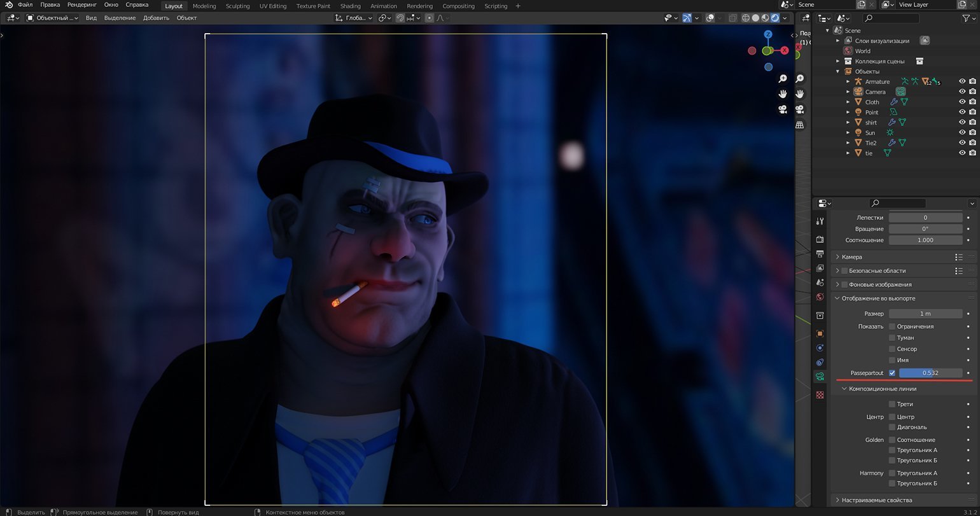Toggle camera view with the main viewport camera icon
The image size is (980, 516).
pos(782,109)
